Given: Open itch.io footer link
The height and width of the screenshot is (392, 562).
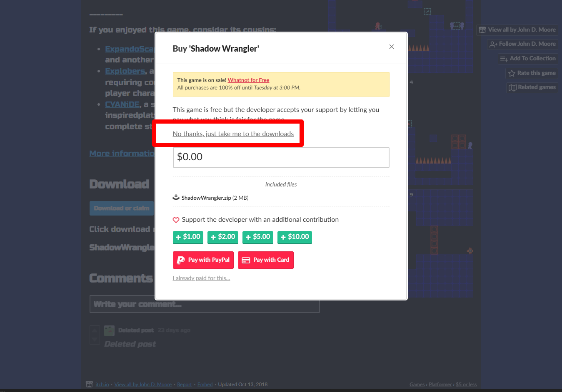Looking at the screenshot, I should pyautogui.click(x=102, y=384).
